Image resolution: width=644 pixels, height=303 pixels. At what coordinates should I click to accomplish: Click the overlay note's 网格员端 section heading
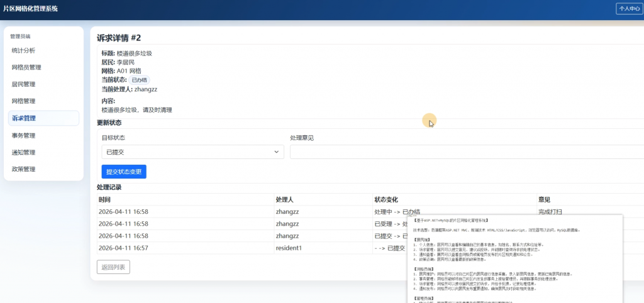coord(423,268)
